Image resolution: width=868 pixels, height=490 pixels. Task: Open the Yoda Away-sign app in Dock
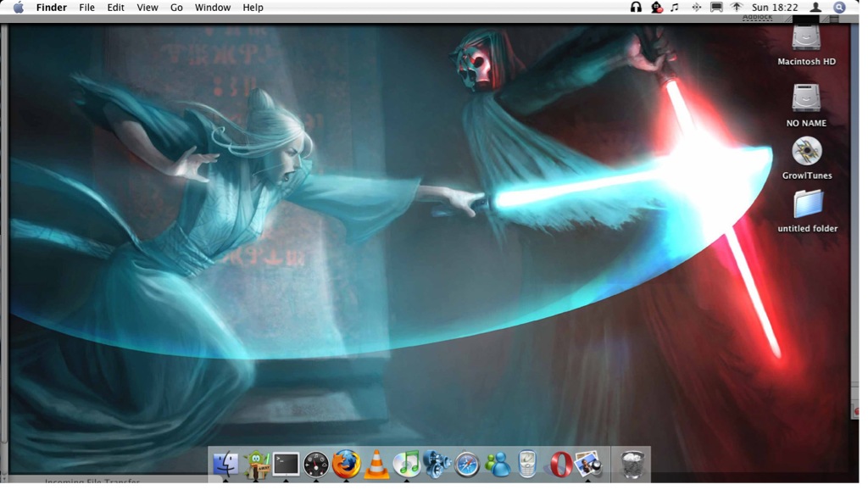(256, 465)
